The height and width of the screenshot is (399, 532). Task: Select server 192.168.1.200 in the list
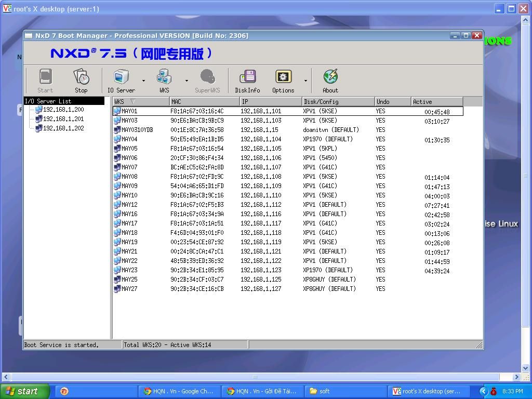click(x=52, y=110)
